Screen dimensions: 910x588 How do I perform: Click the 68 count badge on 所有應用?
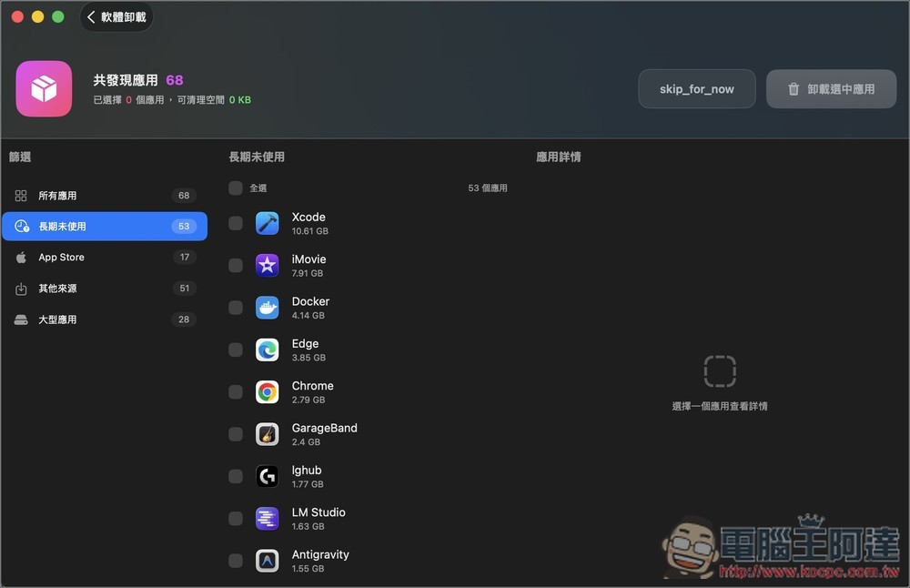[184, 196]
